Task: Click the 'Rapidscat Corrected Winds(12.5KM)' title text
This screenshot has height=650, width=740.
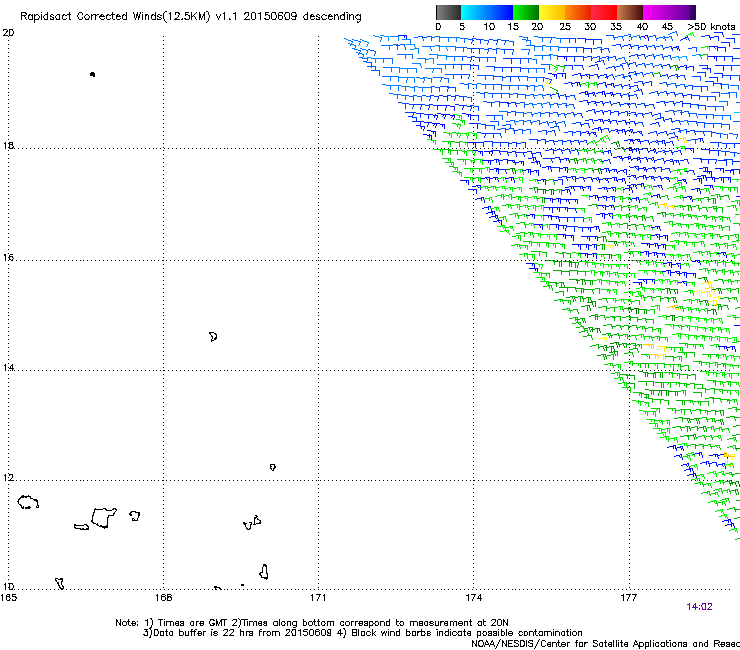Action: pos(115,17)
